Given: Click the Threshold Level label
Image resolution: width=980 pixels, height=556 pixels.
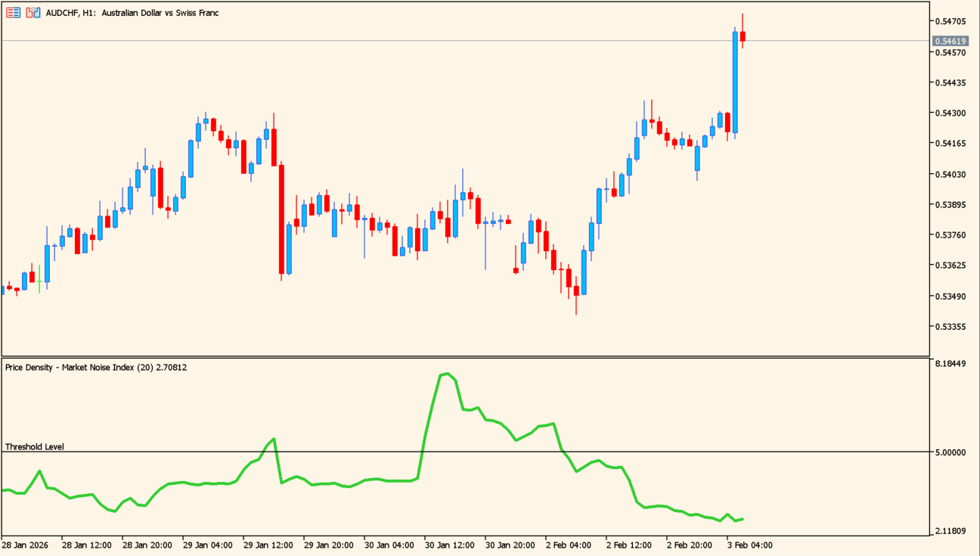Looking at the screenshot, I should coord(35,446).
